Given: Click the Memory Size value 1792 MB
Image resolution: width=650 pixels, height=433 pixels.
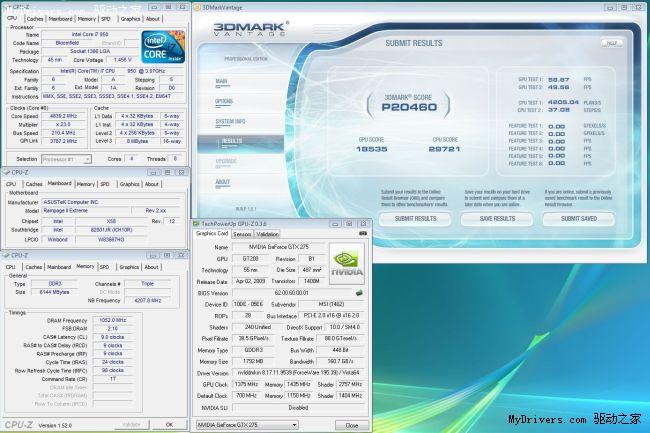Looking at the screenshot, I should coord(254,361).
